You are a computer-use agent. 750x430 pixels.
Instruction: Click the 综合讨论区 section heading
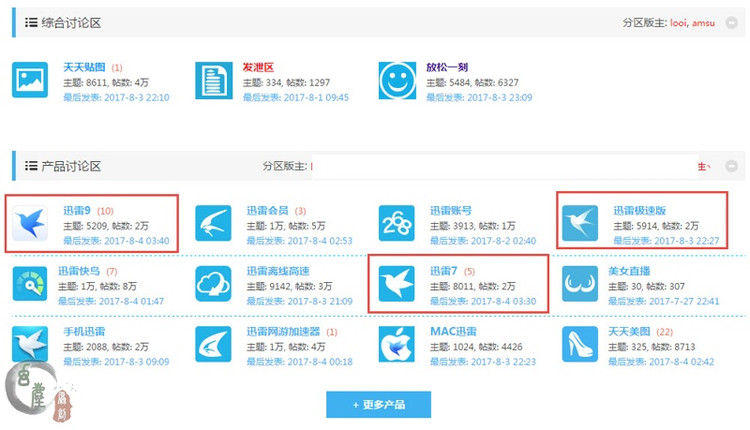[x=71, y=22]
